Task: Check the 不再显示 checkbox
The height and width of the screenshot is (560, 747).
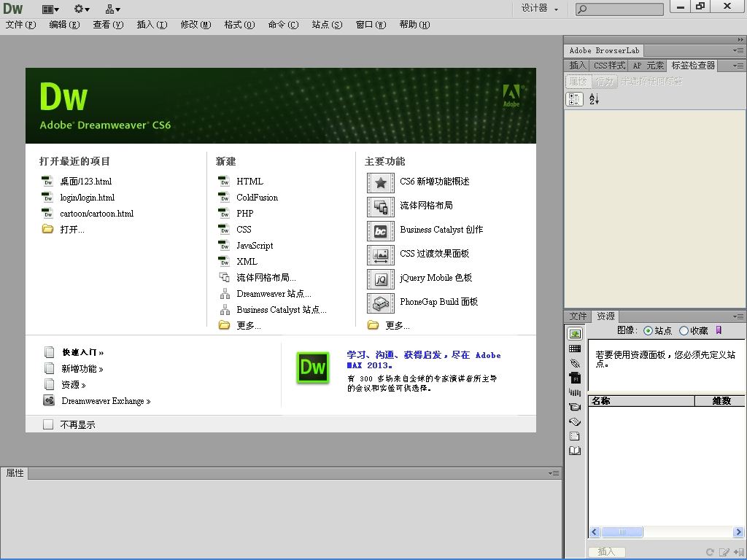Action: 48,424
